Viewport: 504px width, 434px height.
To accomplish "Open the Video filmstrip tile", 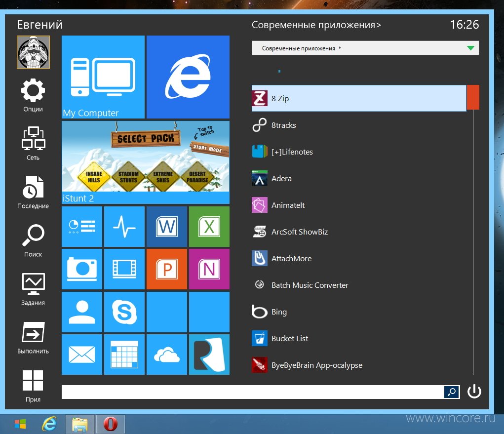I will [x=124, y=269].
